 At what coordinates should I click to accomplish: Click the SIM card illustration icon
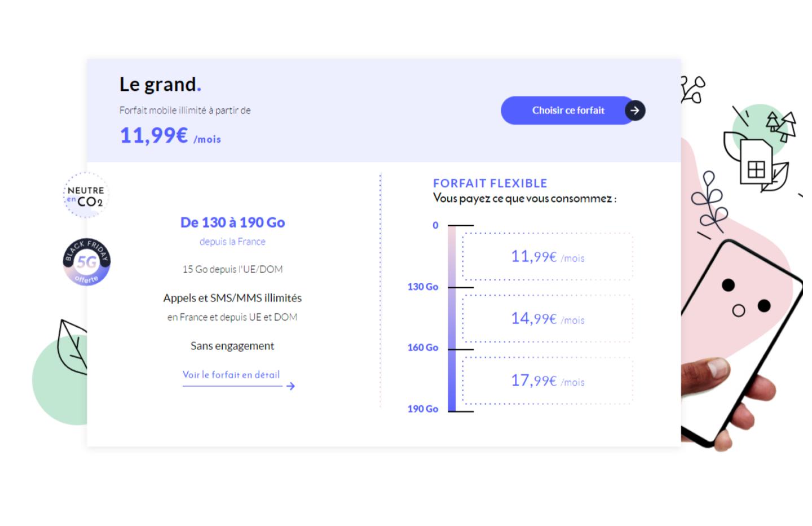756,163
